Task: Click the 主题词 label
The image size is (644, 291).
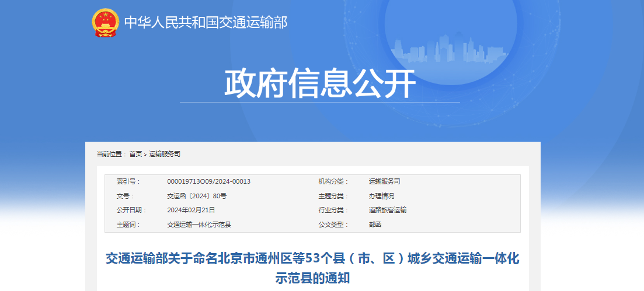Action: (128, 225)
